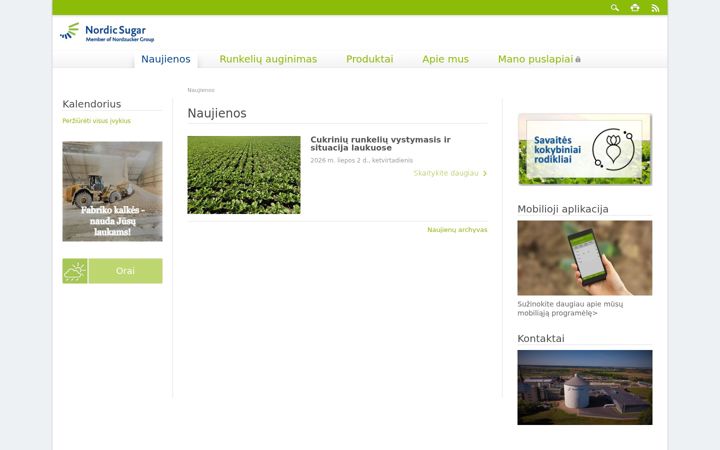Select the Naujienos tab
Screen dimensions: 720x450
tap(166, 59)
